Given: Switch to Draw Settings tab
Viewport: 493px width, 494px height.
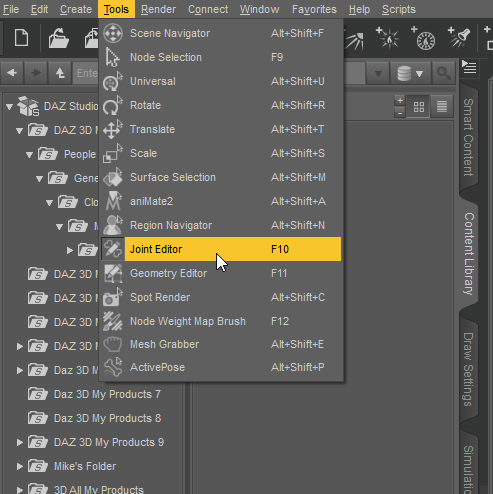Looking at the screenshot, I should coord(468,369).
